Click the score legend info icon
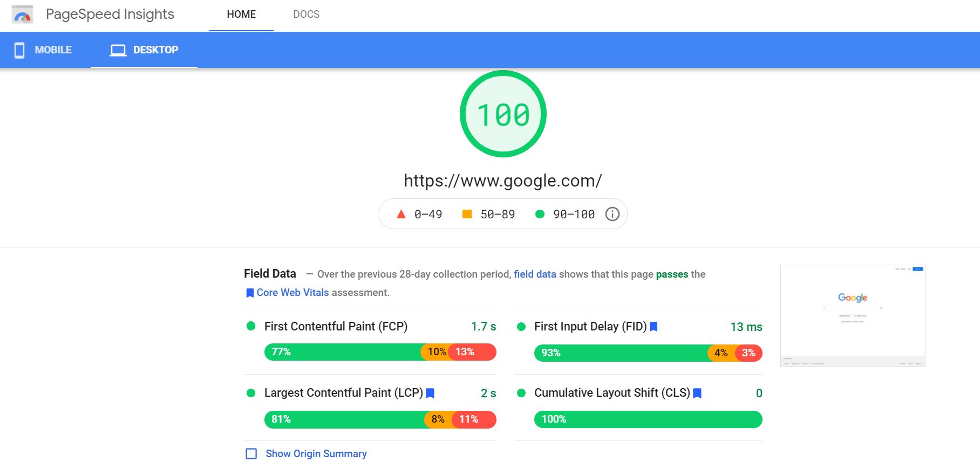The height and width of the screenshot is (462, 980). point(612,214)
